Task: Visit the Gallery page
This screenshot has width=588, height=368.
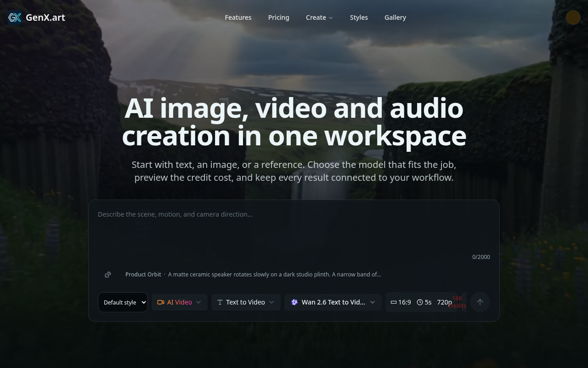Action: coord(395,17)
